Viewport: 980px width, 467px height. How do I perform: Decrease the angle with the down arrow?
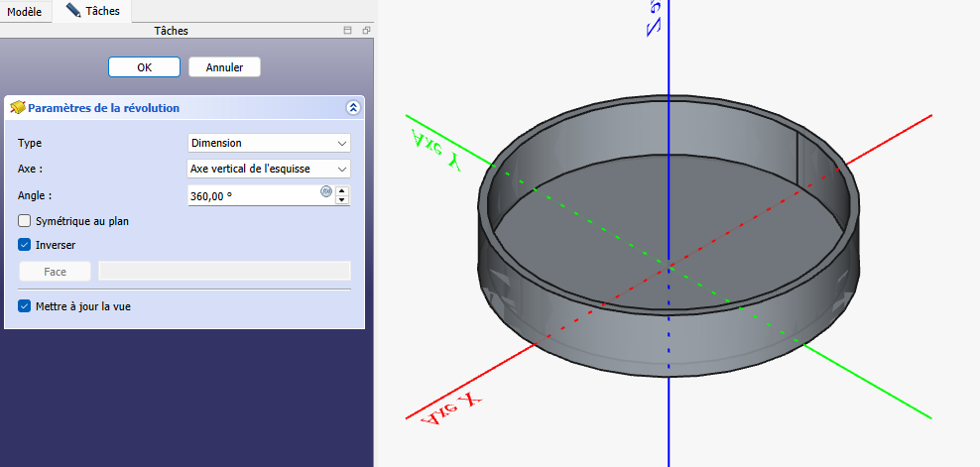(342, 200)
